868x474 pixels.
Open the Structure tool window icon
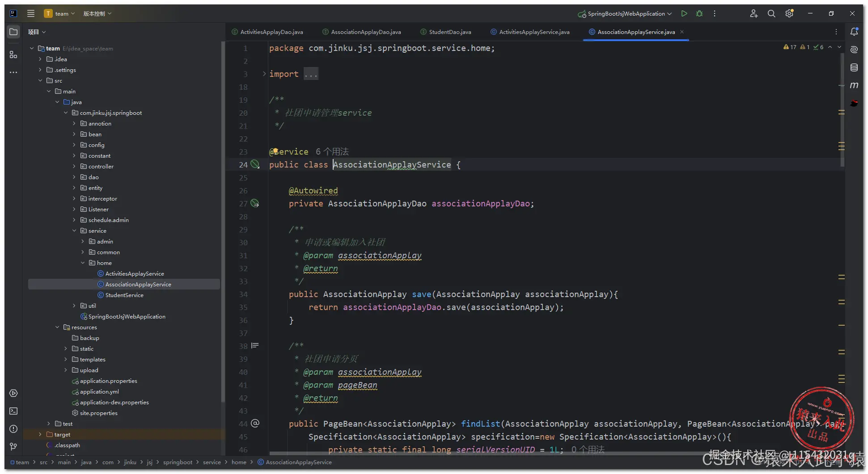[13, 55]
